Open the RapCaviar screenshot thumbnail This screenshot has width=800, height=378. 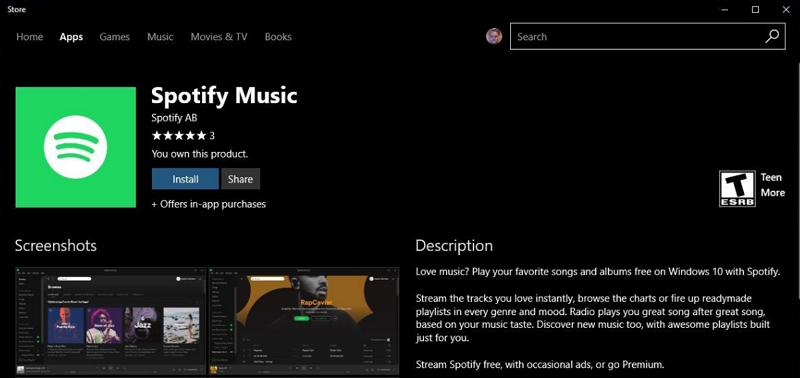pos(304,322)
